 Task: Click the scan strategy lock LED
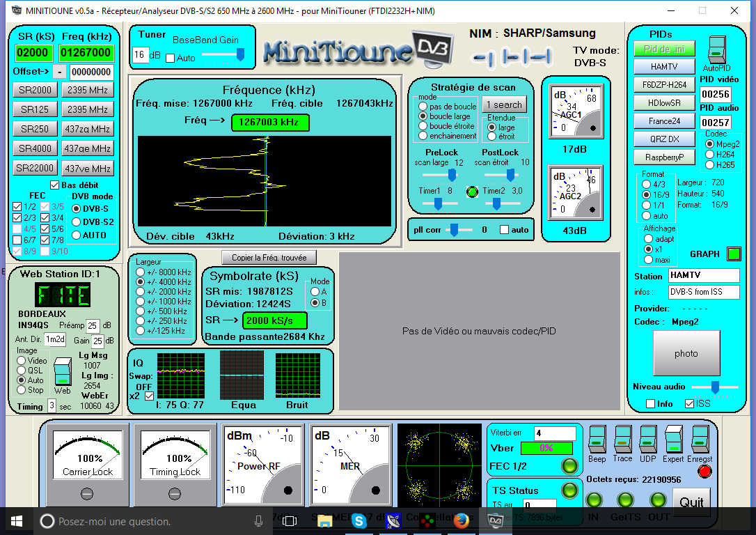(472, 192)
